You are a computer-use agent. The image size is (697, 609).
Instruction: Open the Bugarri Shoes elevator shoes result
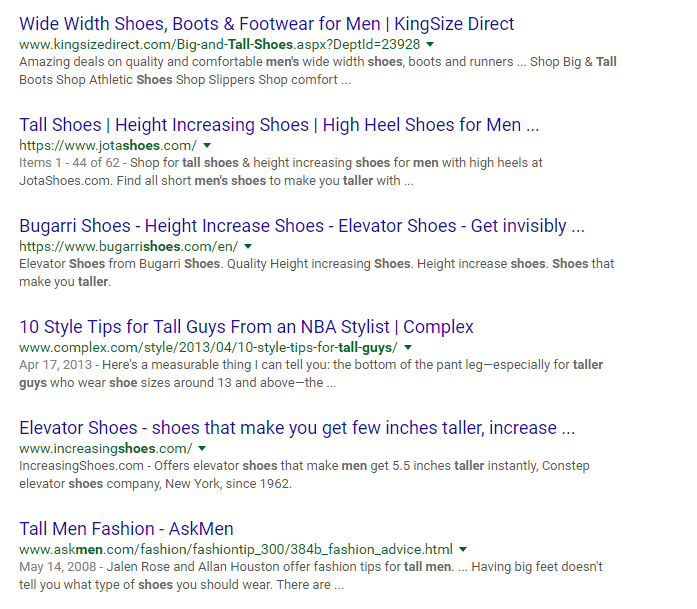pos(302,226)
